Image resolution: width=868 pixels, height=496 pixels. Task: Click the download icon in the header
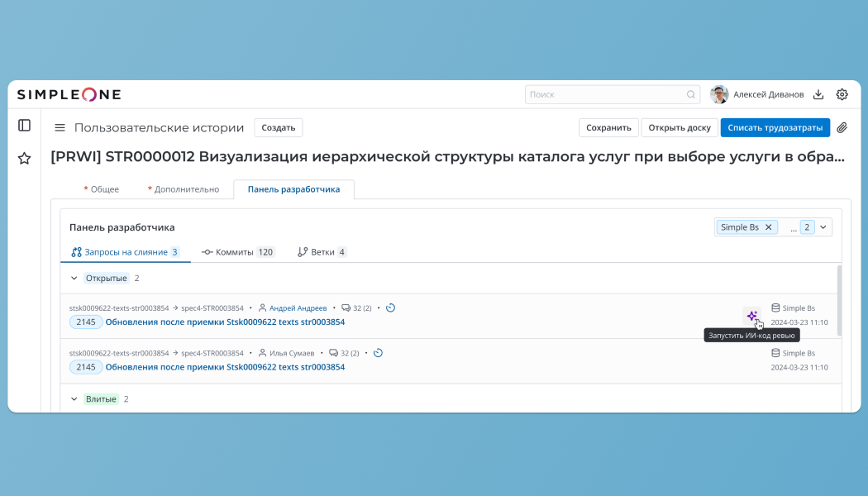pos(818,94)
